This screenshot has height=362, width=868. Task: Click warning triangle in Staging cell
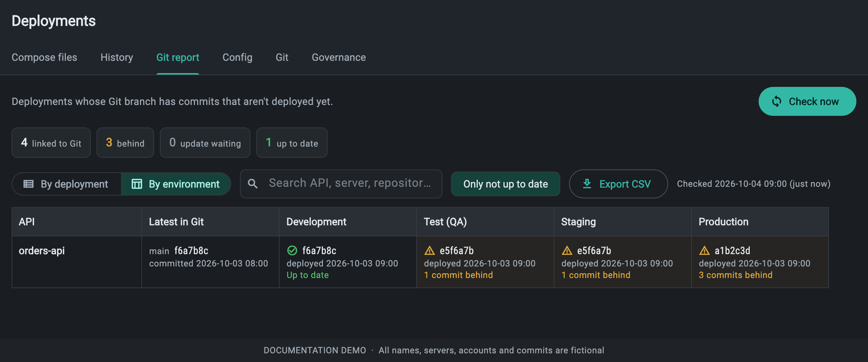pos(567,251)
